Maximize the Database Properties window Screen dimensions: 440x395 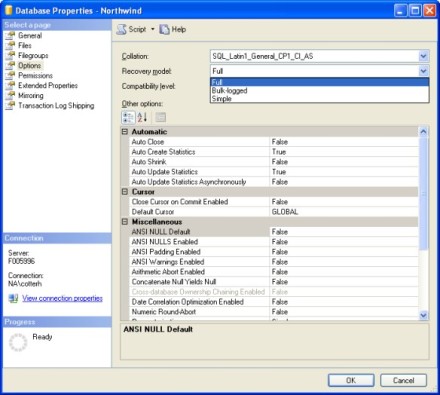pos(415,11)
